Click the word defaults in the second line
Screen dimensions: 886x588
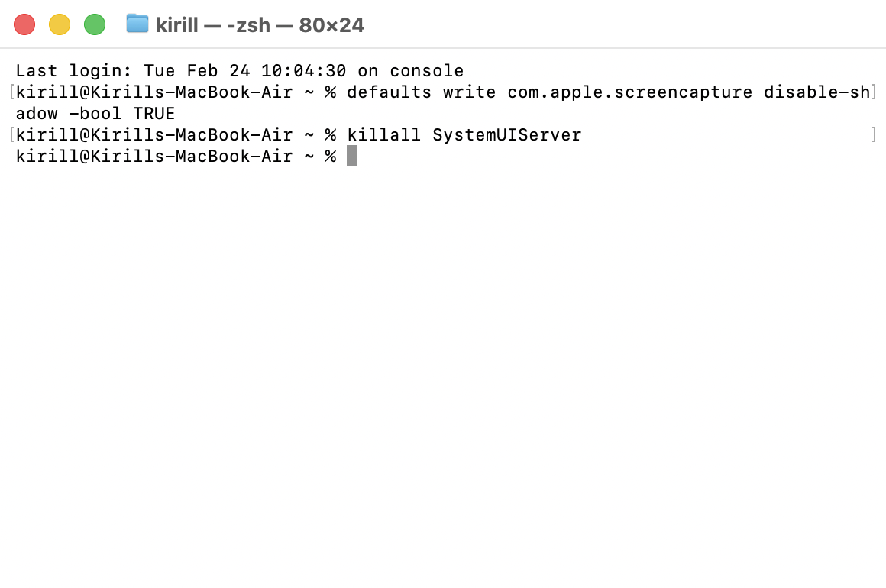click(390, 92)
